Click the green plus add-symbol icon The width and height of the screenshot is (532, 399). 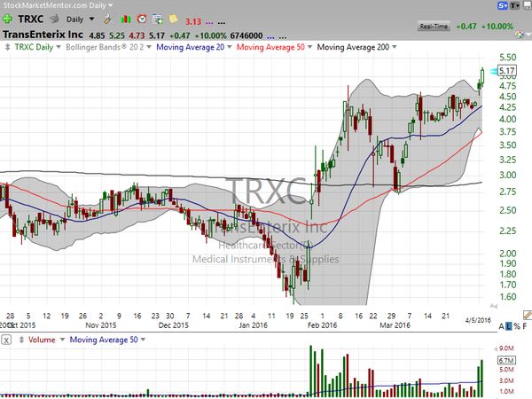coord(7,19)
